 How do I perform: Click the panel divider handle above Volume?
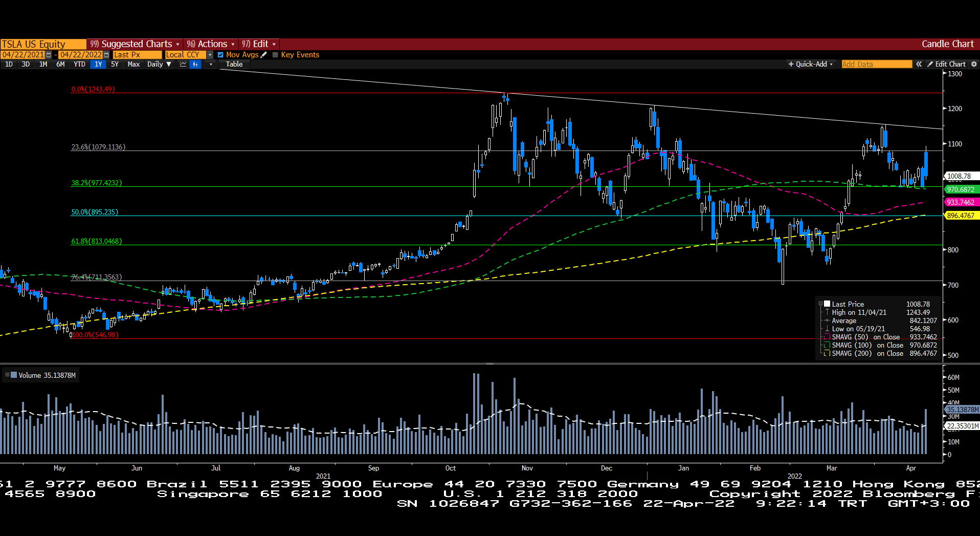pyautogui.click(x=489, y=363)
